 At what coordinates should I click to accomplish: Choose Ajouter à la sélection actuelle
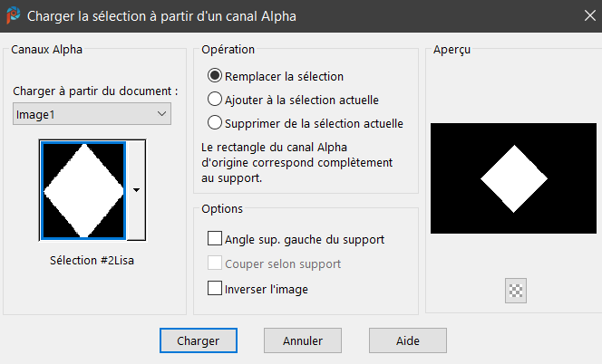(215, 100)
